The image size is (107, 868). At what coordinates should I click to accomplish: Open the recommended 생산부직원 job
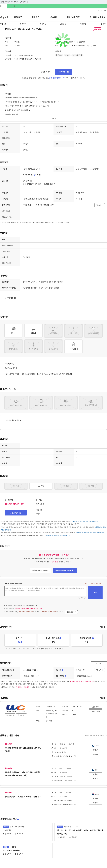pyautogui.click(x=7, y=830)
